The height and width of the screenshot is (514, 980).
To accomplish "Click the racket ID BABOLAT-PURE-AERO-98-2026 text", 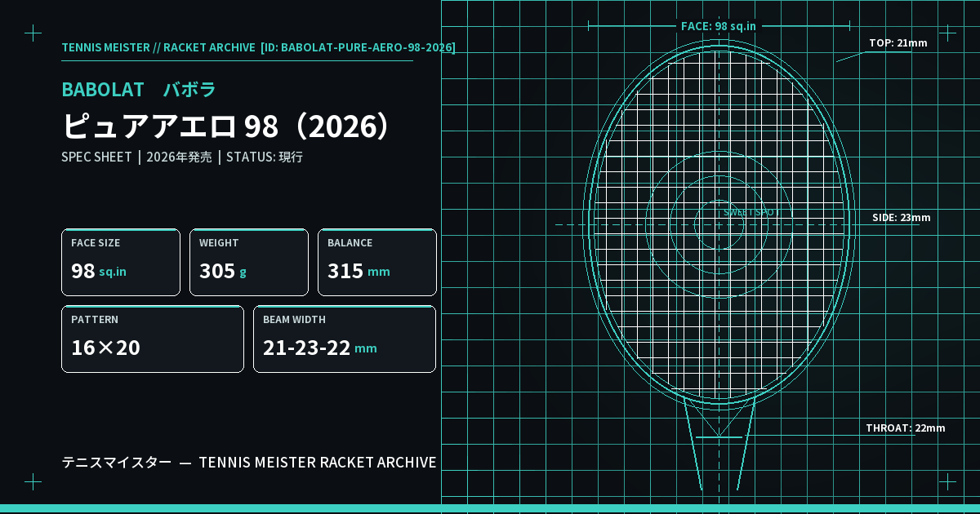I will (x=358, y=47).
